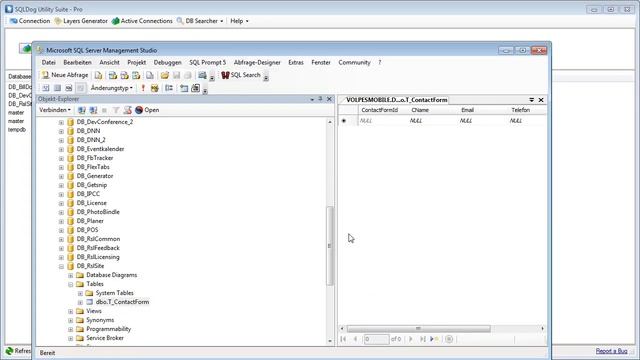Click the pin icon on Objekt-Explorer panel
This screenshot has height=360, width=640.
[320, 99]
